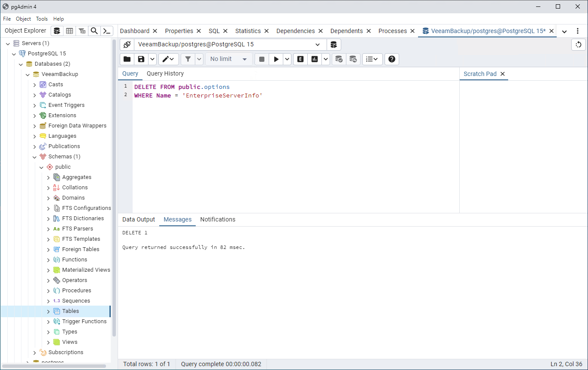This screenshot has height=370, width=588.
Task: Collapse the Servers (1) tree node
Action: [x=8, y=43]
